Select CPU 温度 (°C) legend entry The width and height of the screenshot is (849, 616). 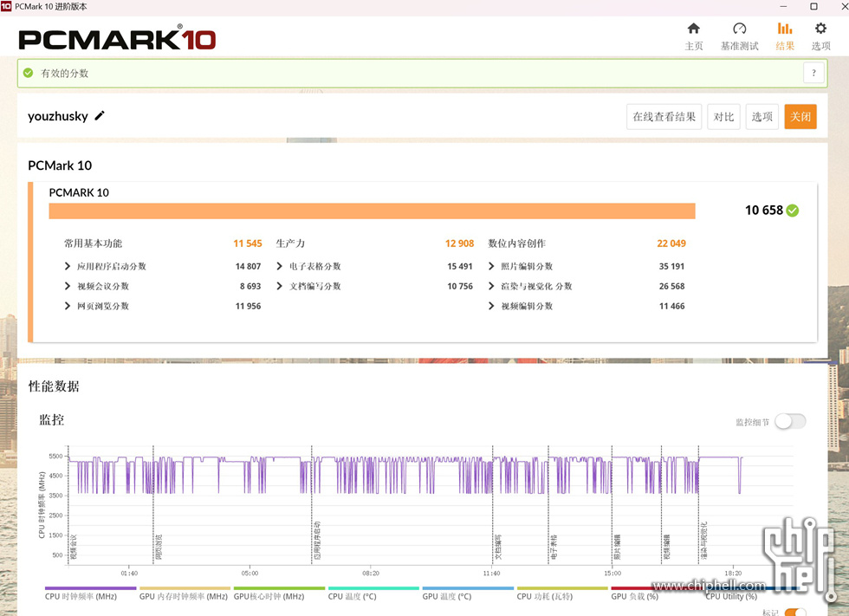click(373, 593)
